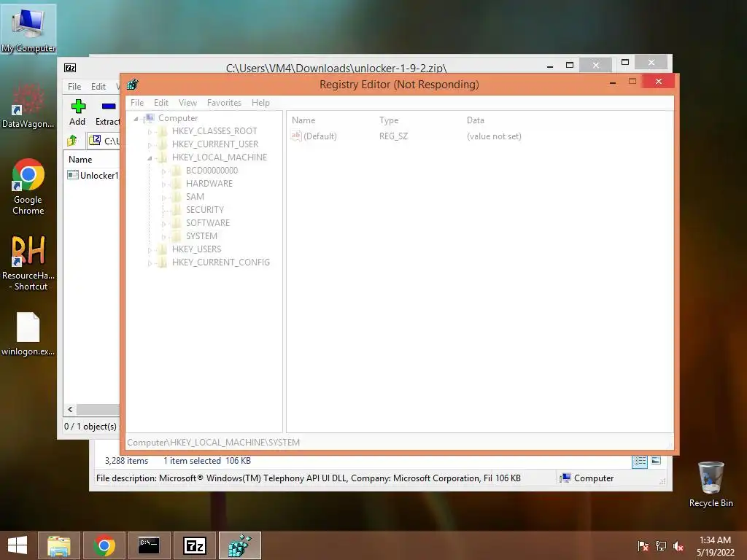Select the HKEY_CURRENT_USER key
747x560 pixels.
tap(215, 144)
